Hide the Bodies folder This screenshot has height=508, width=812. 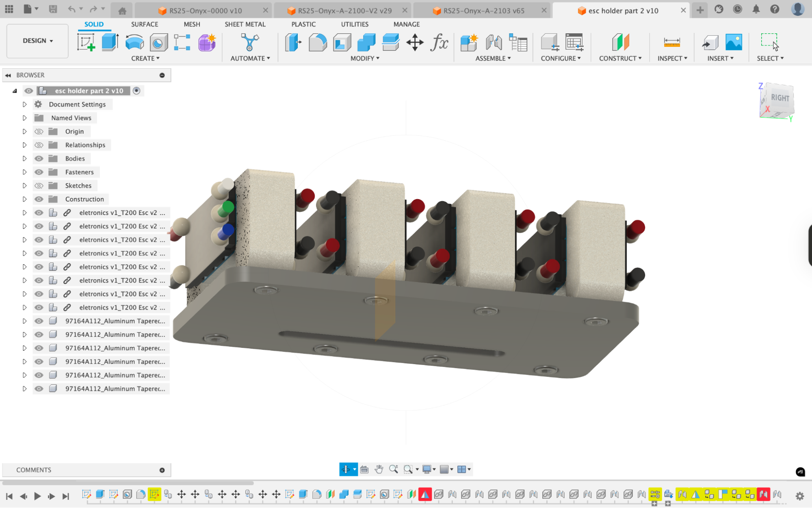click(x=39, y=158)
